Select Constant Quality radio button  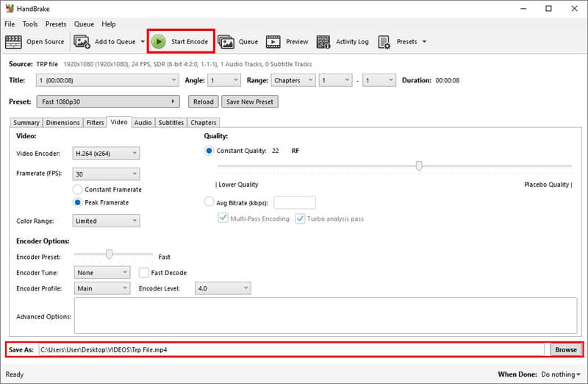[209, 151]
